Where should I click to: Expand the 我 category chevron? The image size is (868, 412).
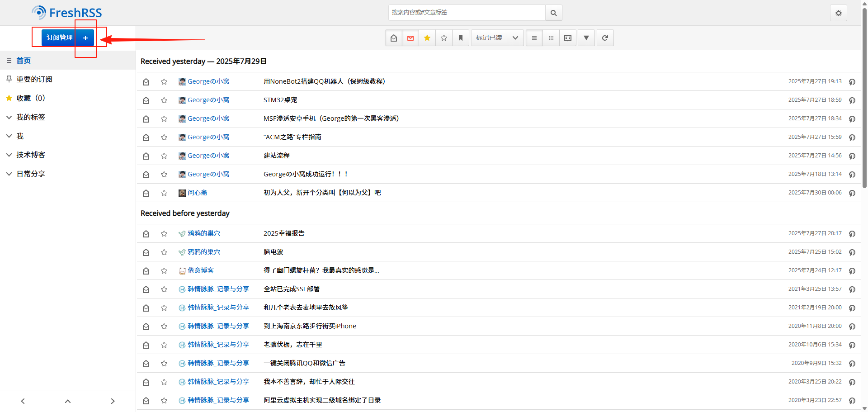(x=9, y=136)
